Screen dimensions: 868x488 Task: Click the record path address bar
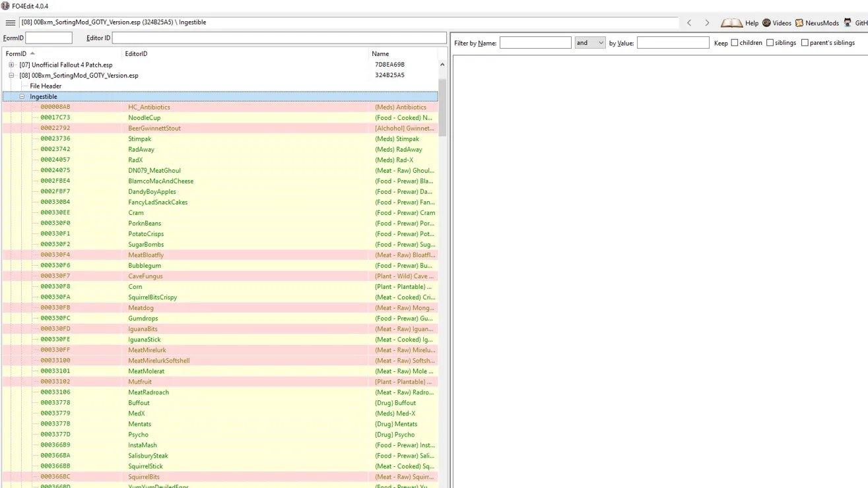coord(349,22)
